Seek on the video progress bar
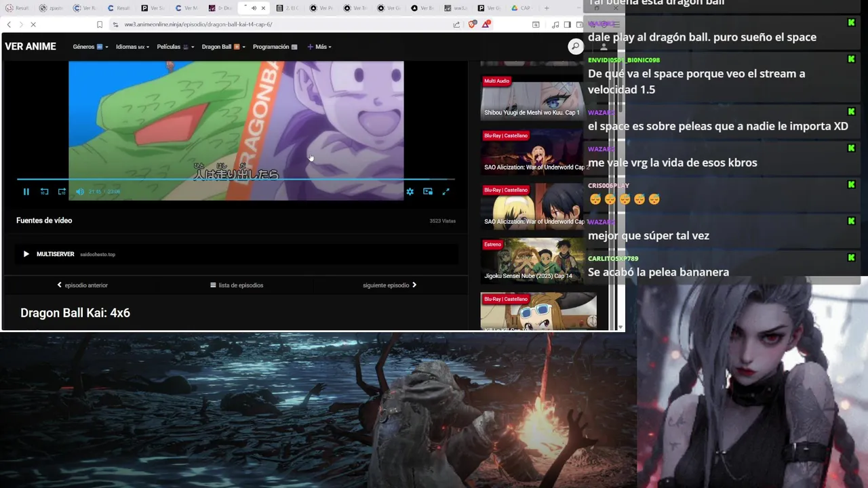Viewport: 868px width, 488px height. [x=235, y=180]
